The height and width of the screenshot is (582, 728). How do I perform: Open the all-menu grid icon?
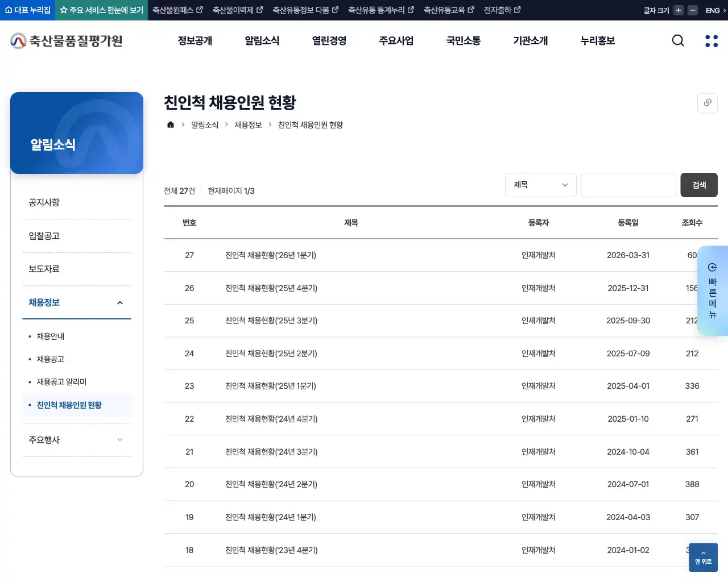pyautogui.click(x=711, y=40)
